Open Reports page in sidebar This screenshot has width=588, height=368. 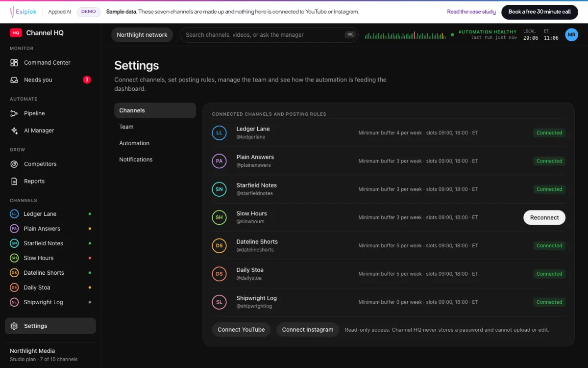[50, 182]
